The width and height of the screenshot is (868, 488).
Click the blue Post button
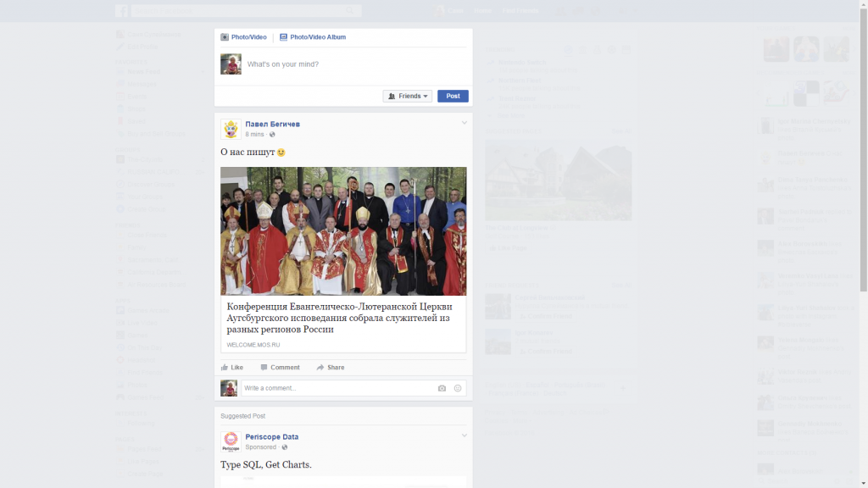[x=453, y=96]
